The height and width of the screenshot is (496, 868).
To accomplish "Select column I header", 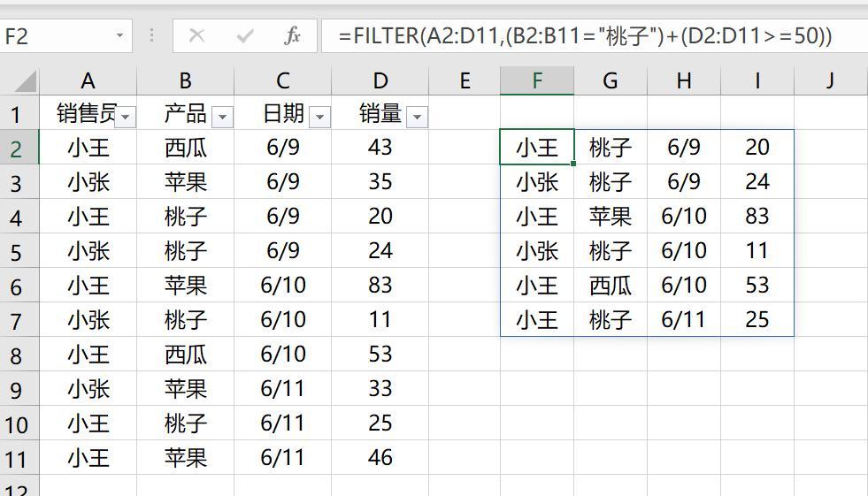I will [757, 80].
